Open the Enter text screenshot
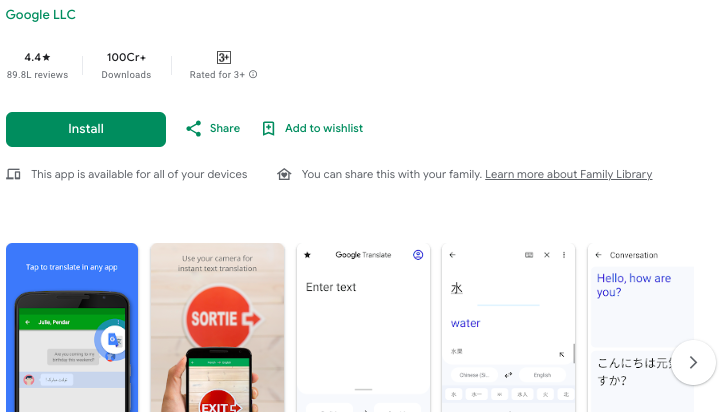The width and height of the screenshot is (726, 412). coord(363,327)
